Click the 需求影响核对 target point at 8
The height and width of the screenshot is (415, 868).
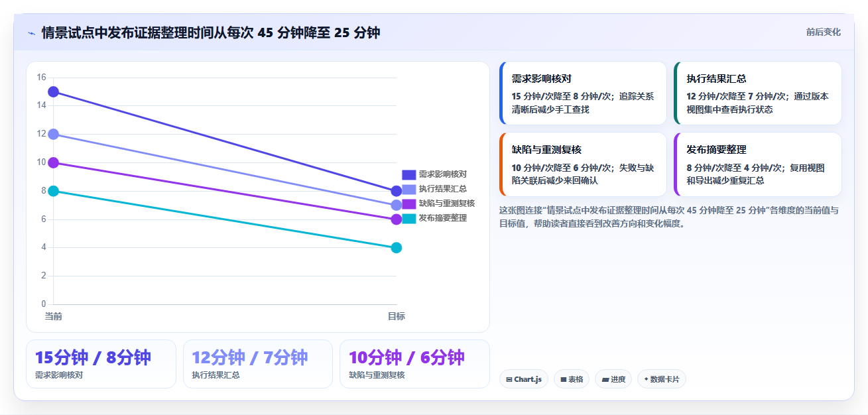[x=397, y=191]
